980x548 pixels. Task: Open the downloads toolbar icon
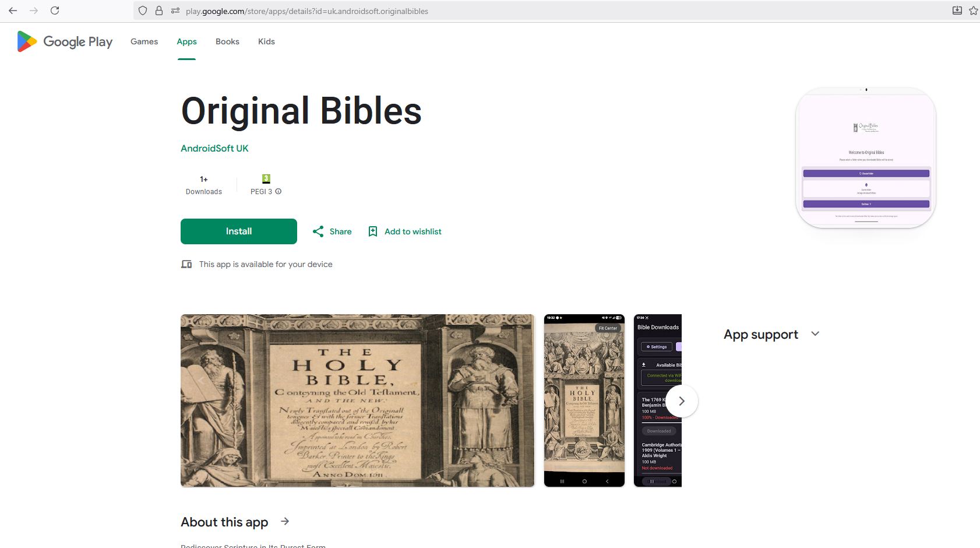pos(957,10)
